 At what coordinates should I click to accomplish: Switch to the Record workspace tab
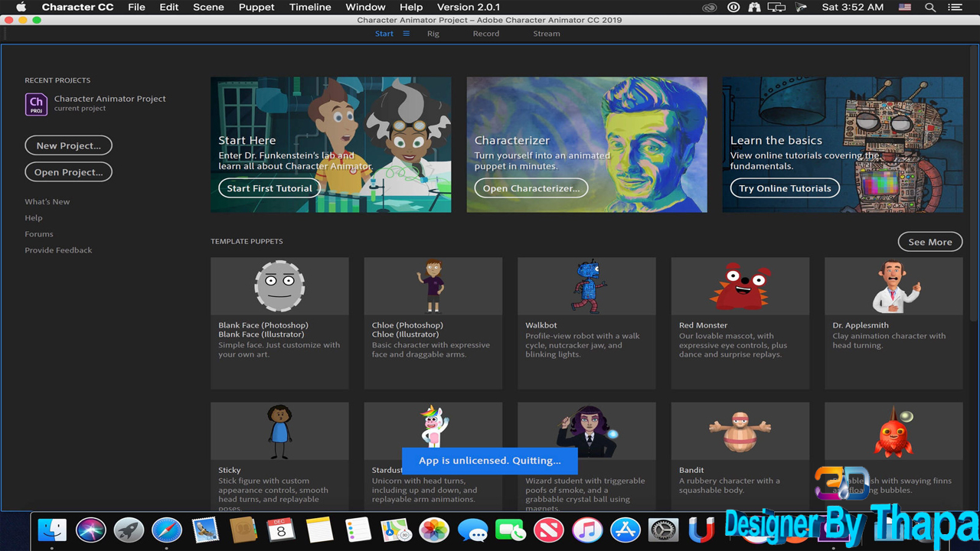coord(486,34)
